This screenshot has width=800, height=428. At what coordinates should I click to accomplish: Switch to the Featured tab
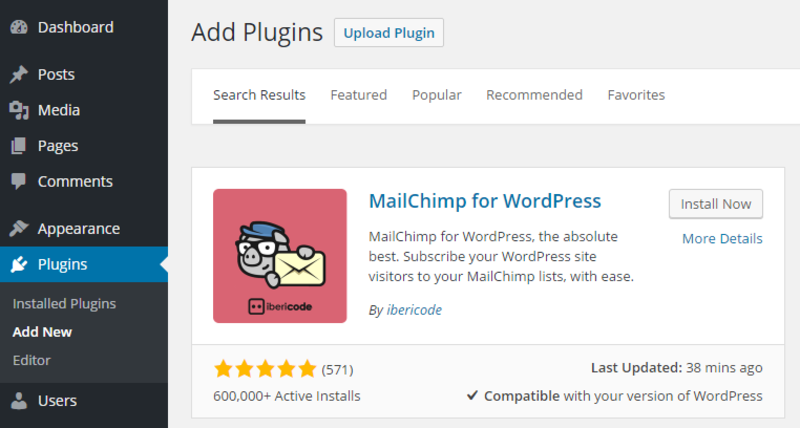click(359, 95)
